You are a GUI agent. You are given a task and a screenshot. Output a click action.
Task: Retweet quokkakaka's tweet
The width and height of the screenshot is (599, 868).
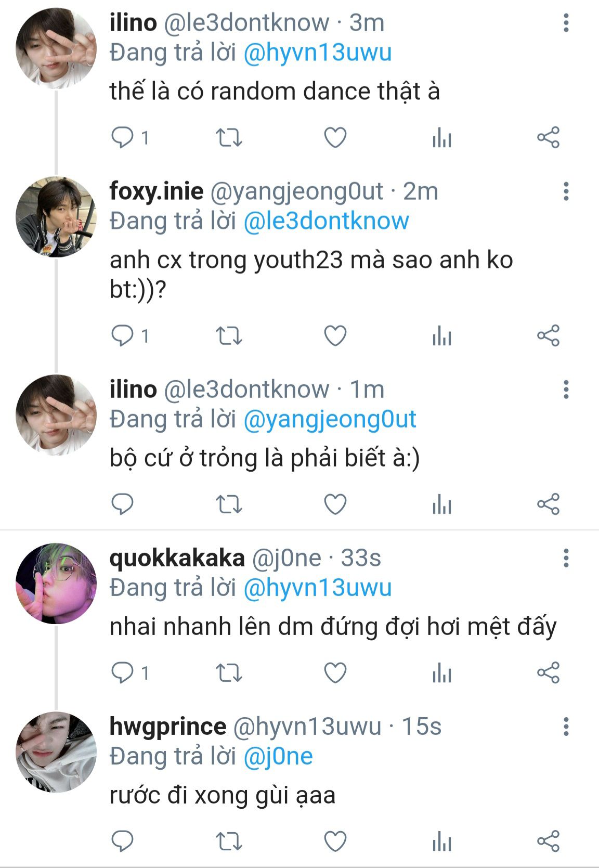coord(229,672)
